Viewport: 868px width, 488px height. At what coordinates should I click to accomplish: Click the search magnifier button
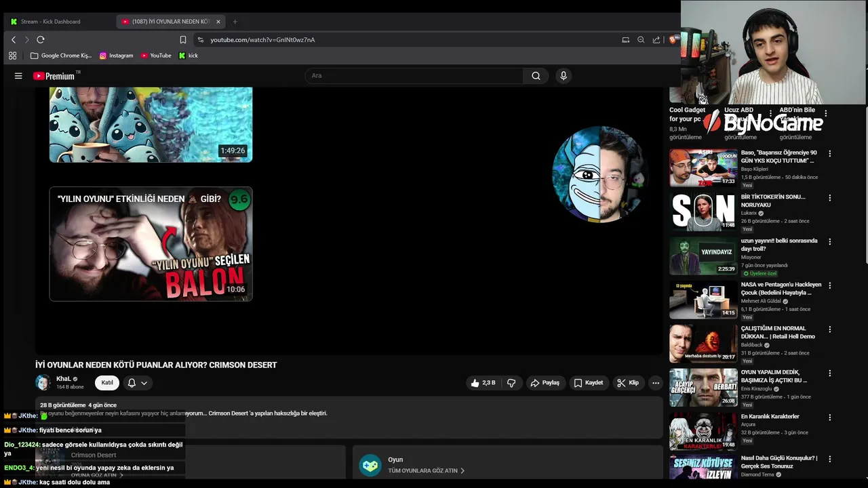(x=536, y=76)
